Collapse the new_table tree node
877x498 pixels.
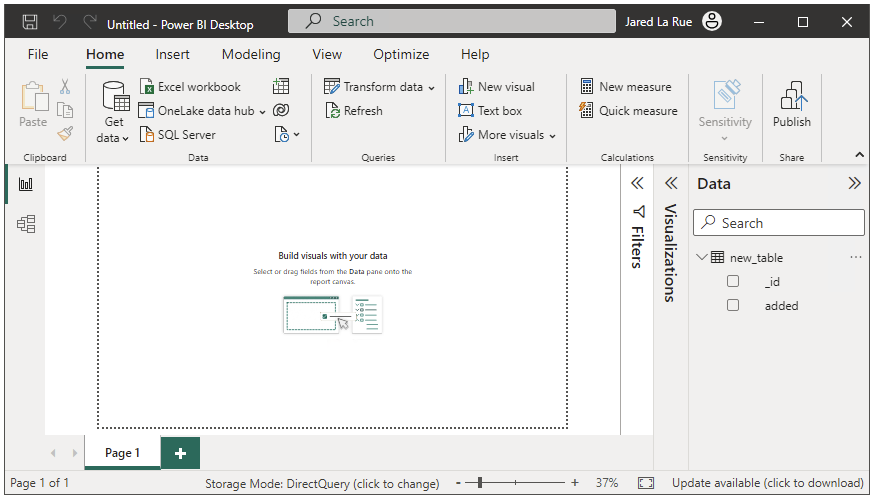(702, 258)
